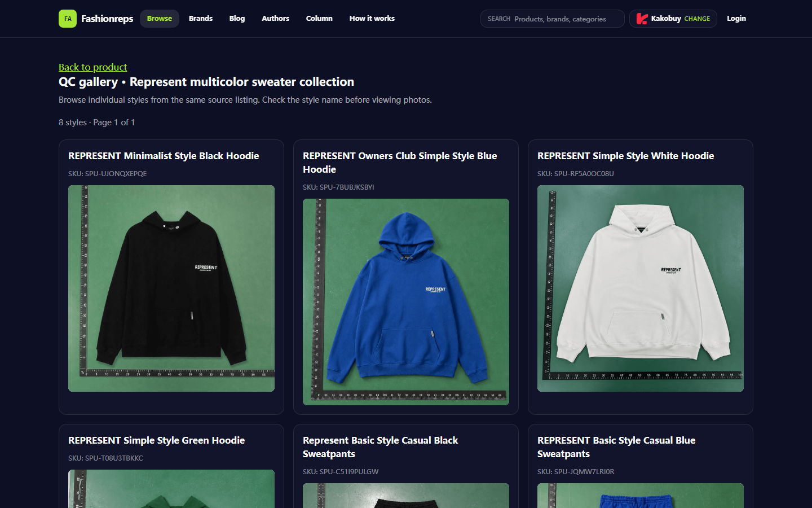View the white hoodie QC photo

(x=641, y=288)
